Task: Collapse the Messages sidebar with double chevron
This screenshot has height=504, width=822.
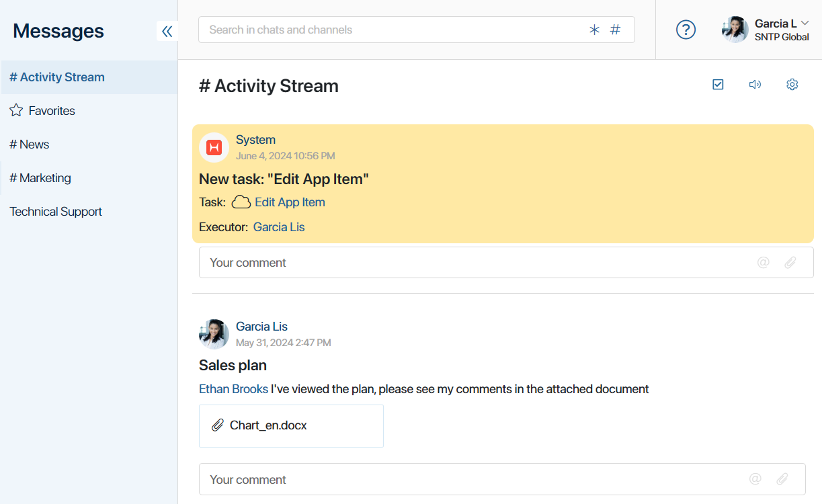Action: point(167,31)
